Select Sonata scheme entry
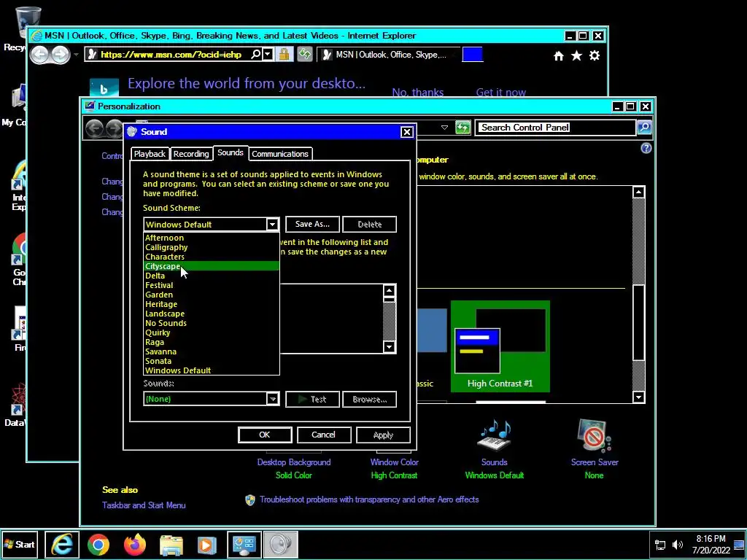Viewport: 747px width, 560px height. click(212, 361)
